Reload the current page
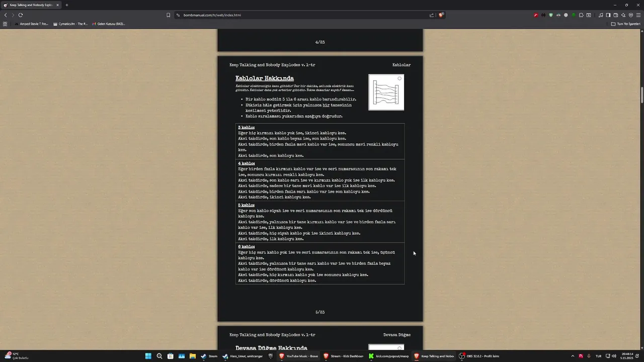 tap(21, 15)
